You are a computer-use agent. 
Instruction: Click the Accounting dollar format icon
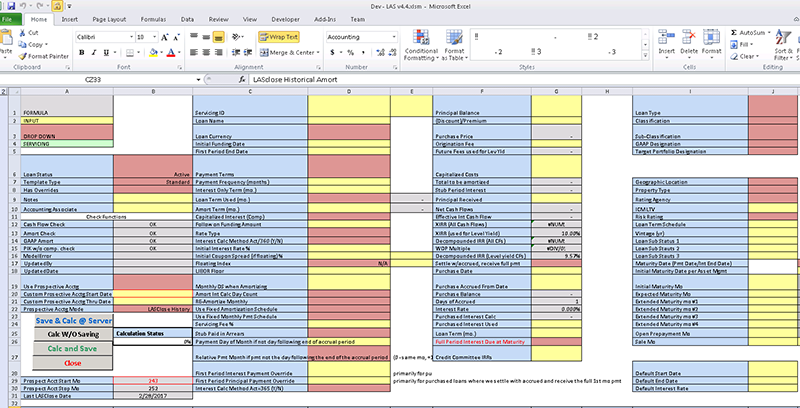point(333,53)
